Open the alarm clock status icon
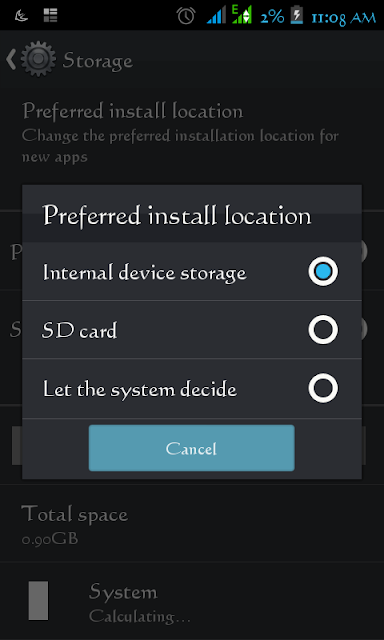 (186, 16)
